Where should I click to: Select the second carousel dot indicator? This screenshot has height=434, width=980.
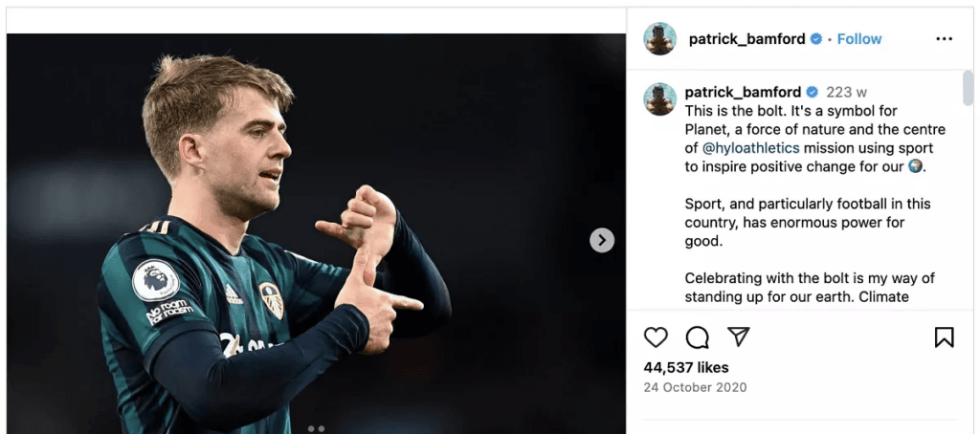click(x=322, y=428)
